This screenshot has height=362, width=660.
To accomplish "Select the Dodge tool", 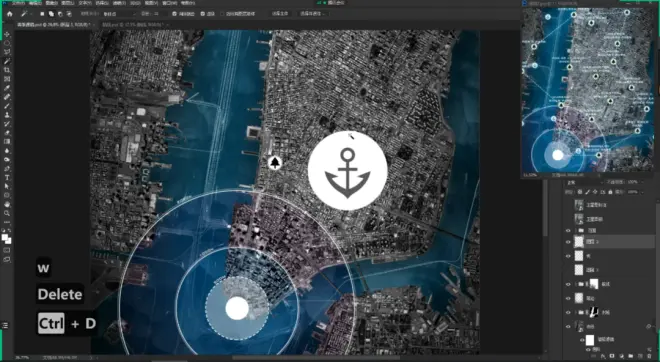I will 7,160.
